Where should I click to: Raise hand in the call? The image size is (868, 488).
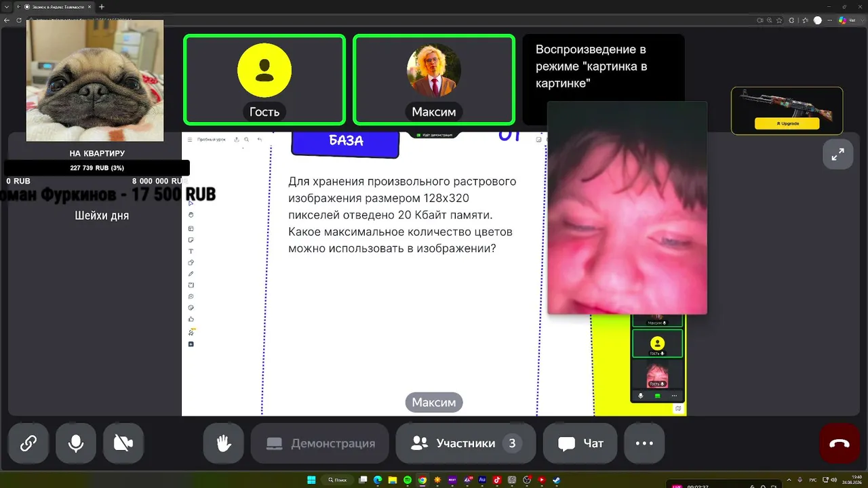pos(224,443)
